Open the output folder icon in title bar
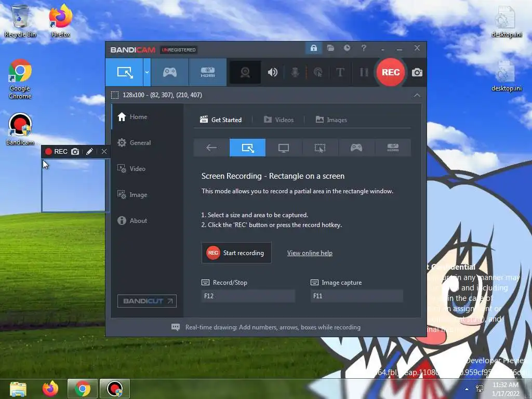The image size is (532, 399). [x=330, y=48]
